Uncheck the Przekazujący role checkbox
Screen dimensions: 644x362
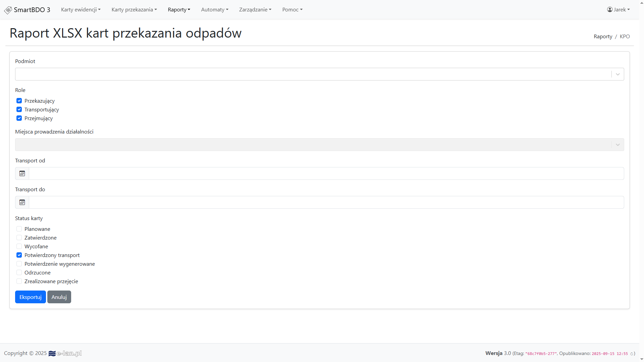click(x=19, y=101)
